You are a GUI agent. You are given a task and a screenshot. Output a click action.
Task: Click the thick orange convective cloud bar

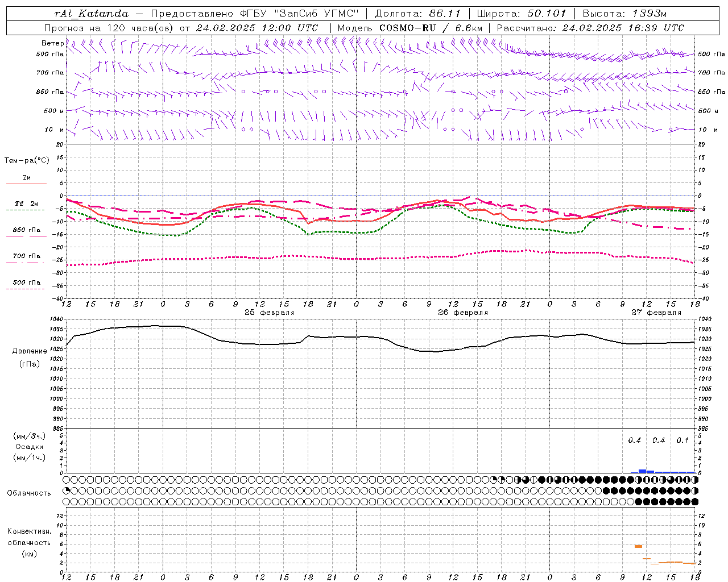click(x=638, y=546)
